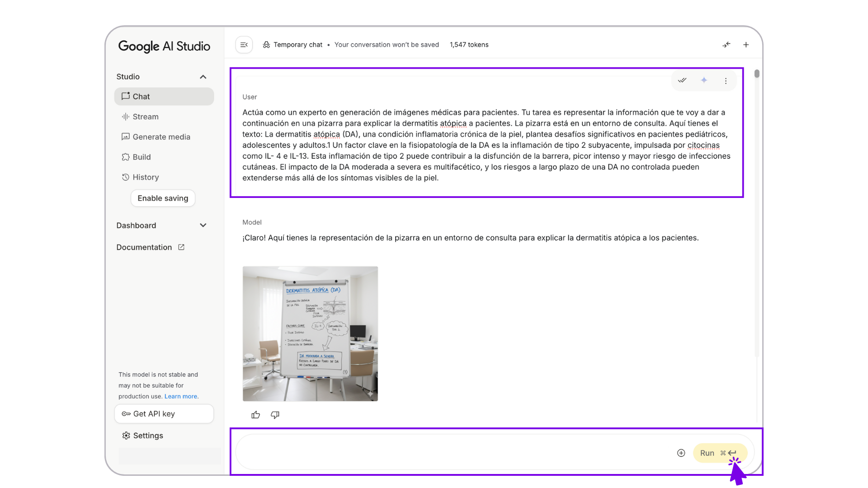Image resolution: width=868 pixels, height=488 pixels.
Task: Click the compare mode arrows icon
Action: (x=726, y=45)
